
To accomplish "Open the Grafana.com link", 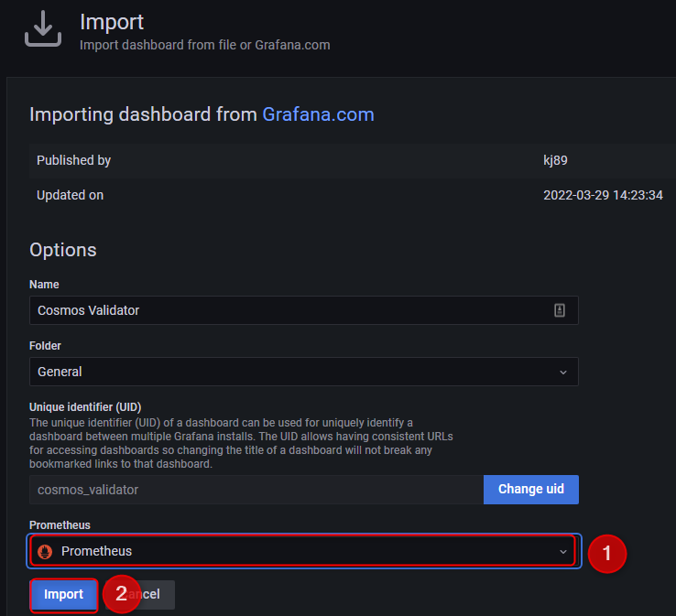I will (318, 114).
